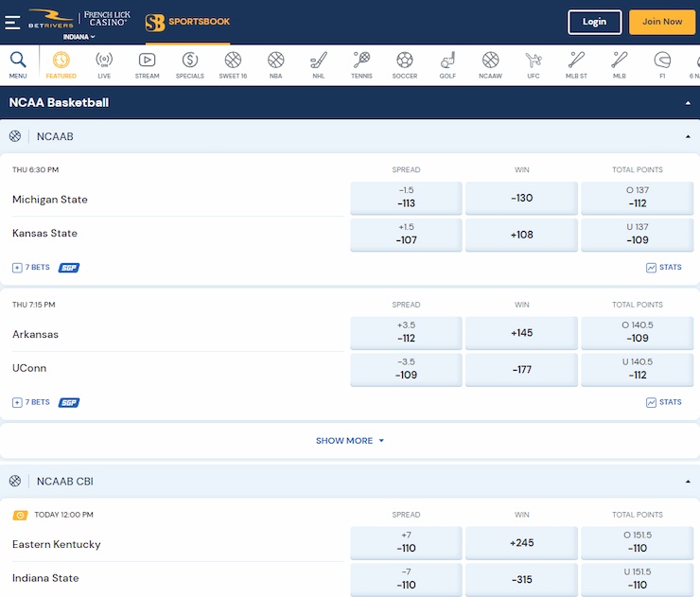700x597 pixels.
Task: Click SGP badge for Michigan State game
Action: coord(69,268)
